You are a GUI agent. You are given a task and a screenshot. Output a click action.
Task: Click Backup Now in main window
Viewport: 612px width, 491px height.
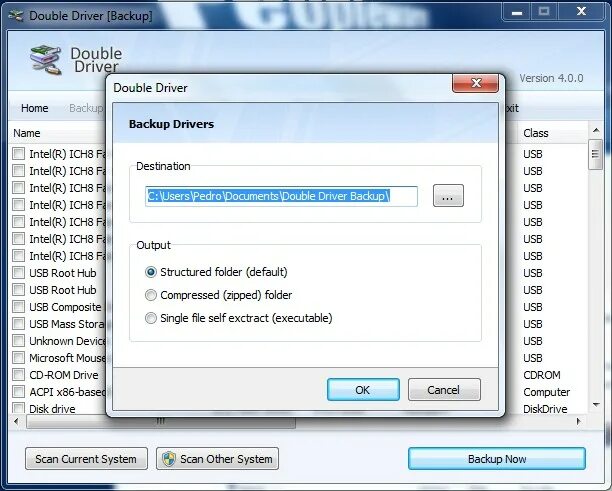pyautogui.click(x=497, y=459)
